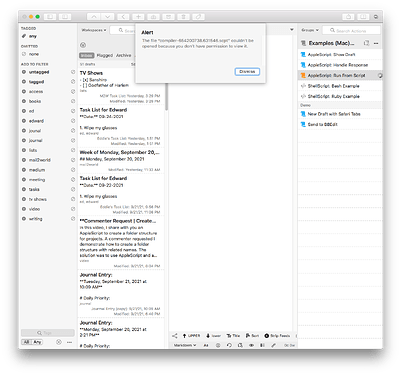Open the 'TV Shows' draft
The image size is (400, 375).
(x=121, y=87)
